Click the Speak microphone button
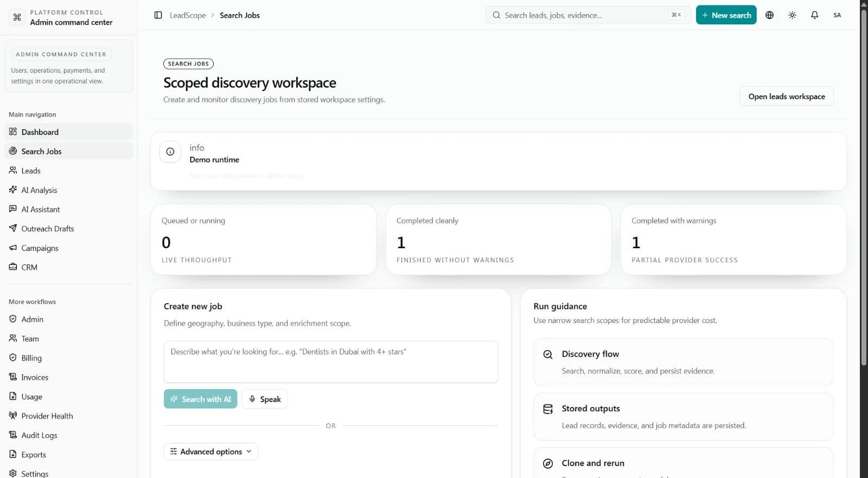Image resolution: width=868 pixels, height=478 pixels. pos(265,399)
